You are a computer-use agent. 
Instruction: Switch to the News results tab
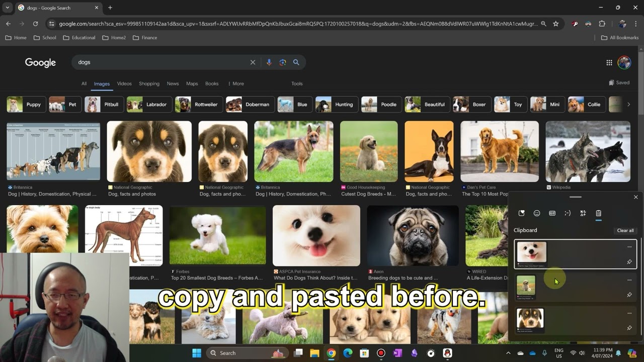click(173, 83)
